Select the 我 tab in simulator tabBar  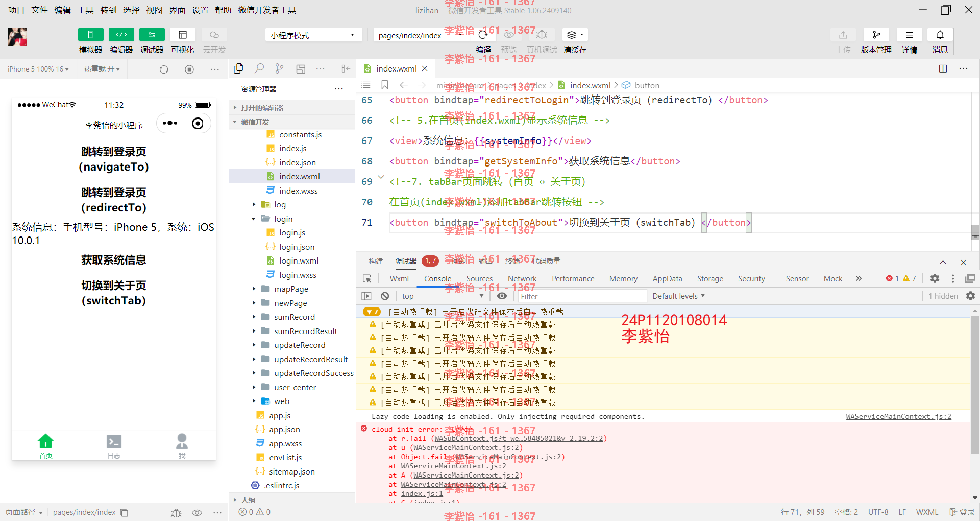pos(182,446)
